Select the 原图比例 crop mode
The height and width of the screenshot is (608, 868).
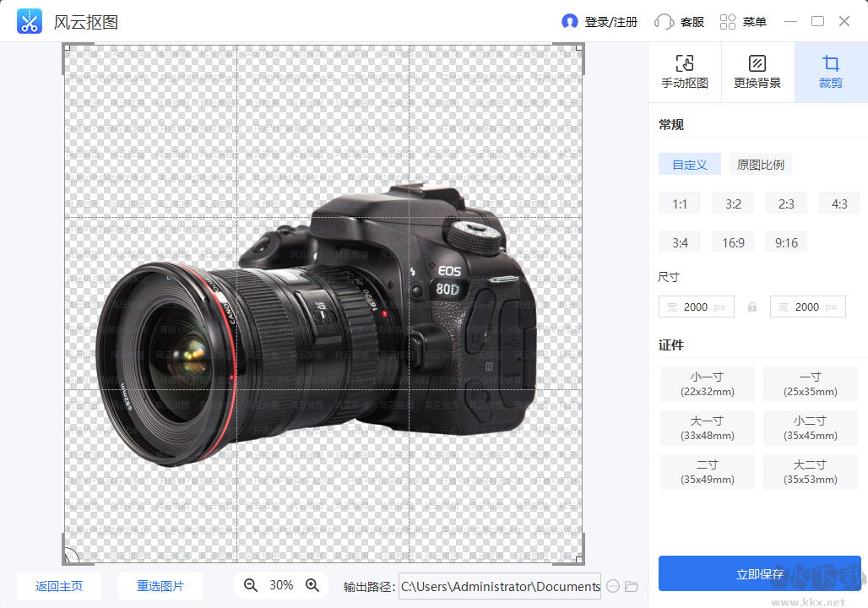[761, 165]
